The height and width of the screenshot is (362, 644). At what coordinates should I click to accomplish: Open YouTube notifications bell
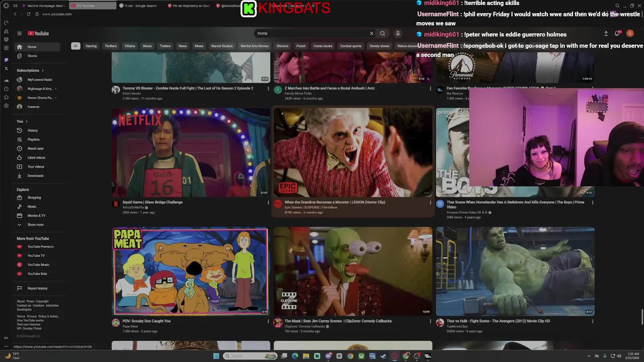(617, 33)
